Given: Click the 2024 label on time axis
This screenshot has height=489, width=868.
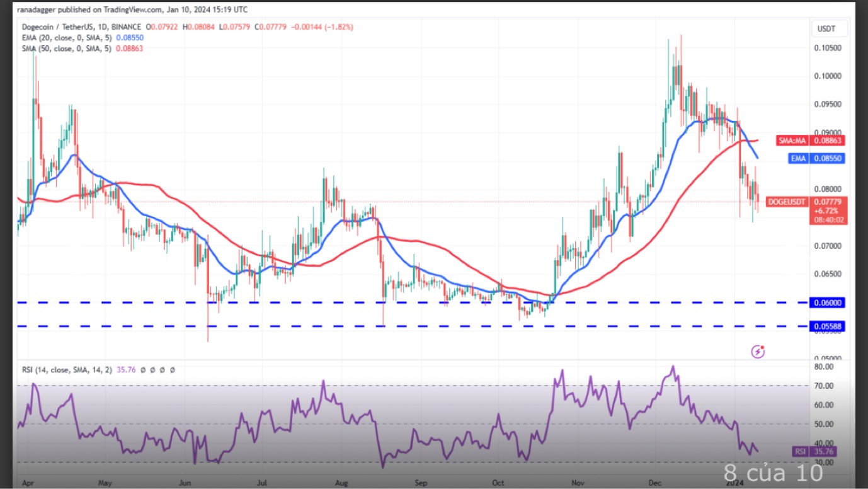Looking at the screenshot, I should tap(734, 483).
